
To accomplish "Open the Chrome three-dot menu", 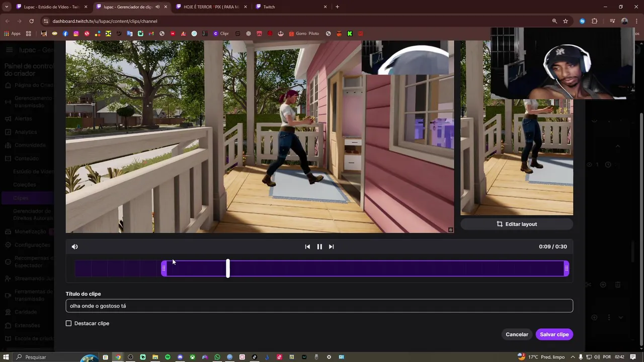I will (x=635, y=21).
